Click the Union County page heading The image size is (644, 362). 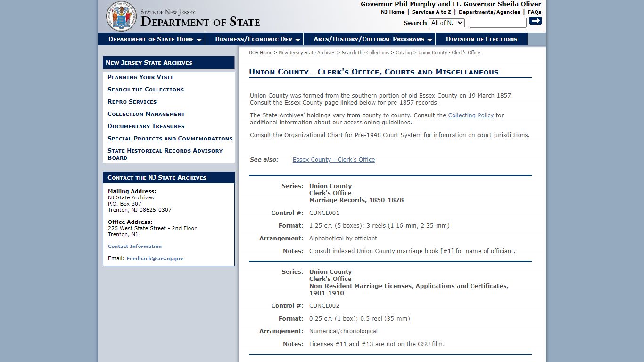click(374, 72)
